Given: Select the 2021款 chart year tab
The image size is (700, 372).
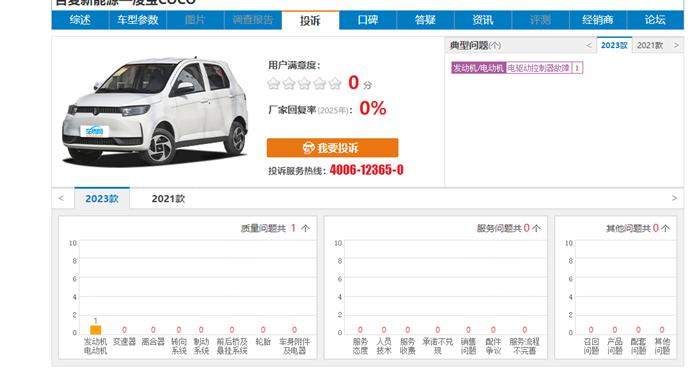Looking at the screenshot, I should click(x=168, y=199).
